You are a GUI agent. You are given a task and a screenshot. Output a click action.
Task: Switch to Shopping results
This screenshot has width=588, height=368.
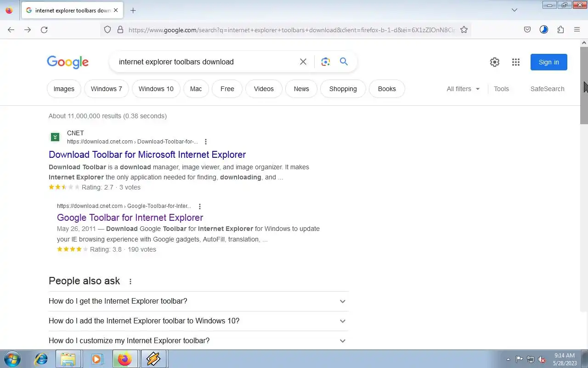pos(343,89)
